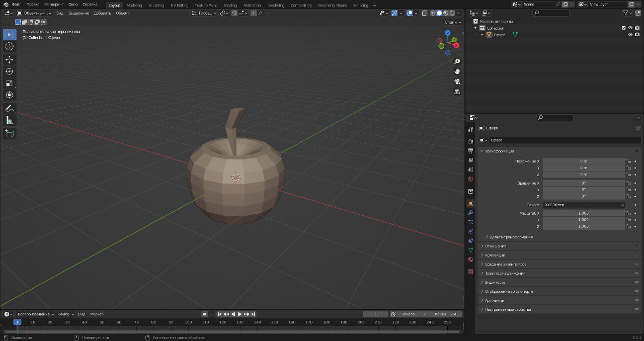Viewport: 644px width, 341px height.
Task: Toggle camera view in viewport gizmo
Action: pos(457,81)
